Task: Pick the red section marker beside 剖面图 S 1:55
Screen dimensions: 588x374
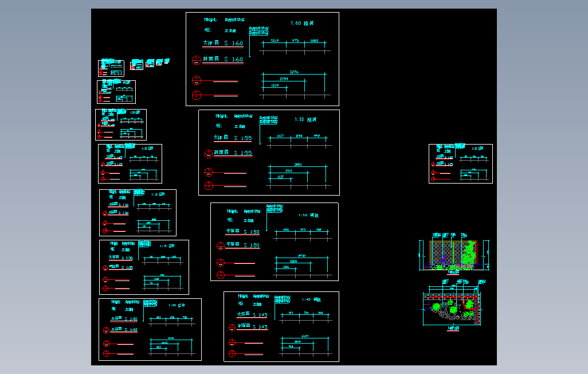Action: 209,154
